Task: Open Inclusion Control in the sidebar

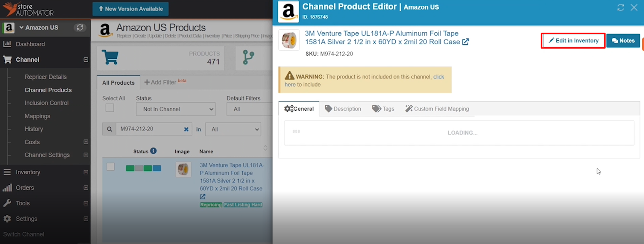Action: point(46,103)
